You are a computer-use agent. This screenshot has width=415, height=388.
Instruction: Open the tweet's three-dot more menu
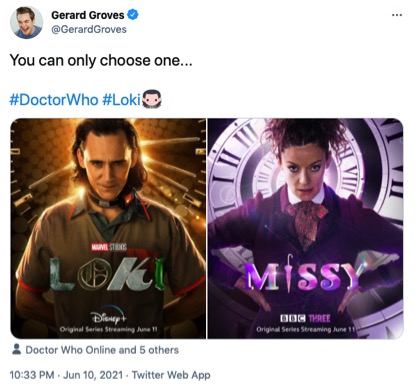pyautogui.click(x=396, y=15)
